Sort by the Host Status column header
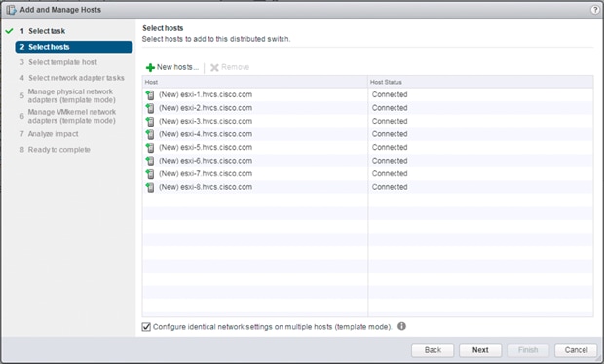 [480, 82]
